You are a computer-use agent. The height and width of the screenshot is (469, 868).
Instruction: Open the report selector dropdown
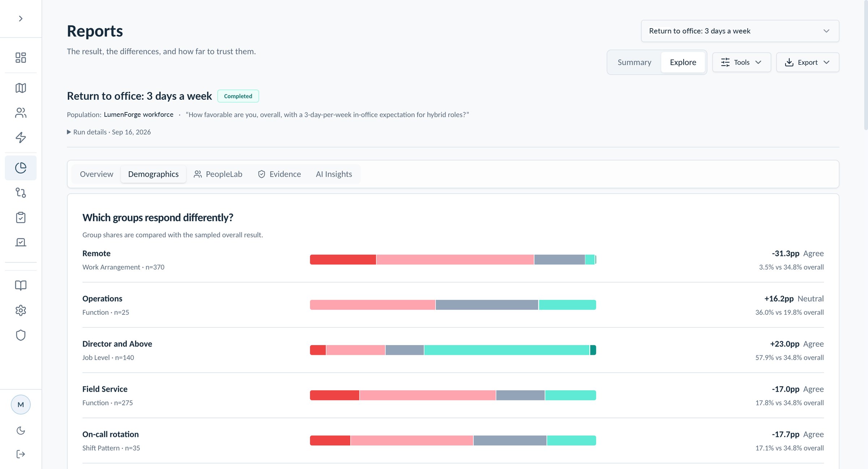pos(740,31)
